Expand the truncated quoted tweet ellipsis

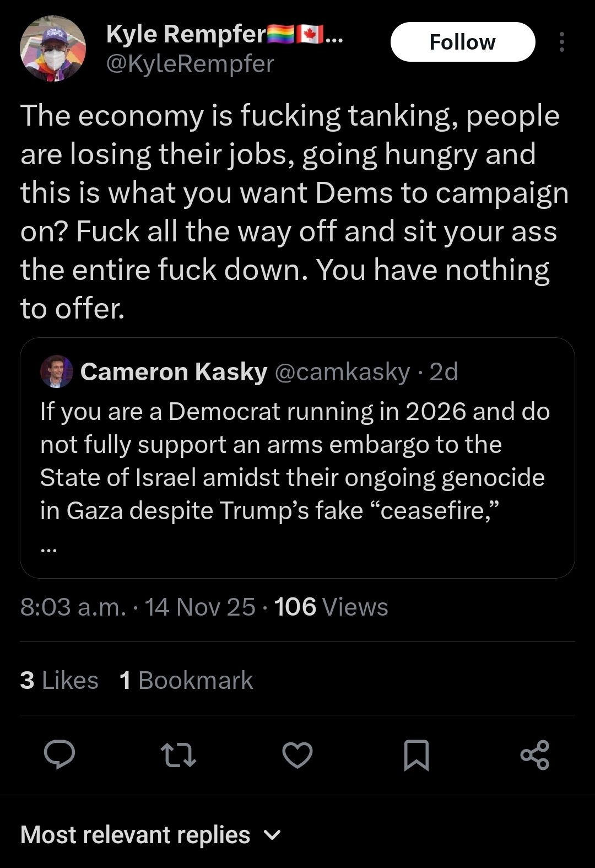[x=48, y=549]
